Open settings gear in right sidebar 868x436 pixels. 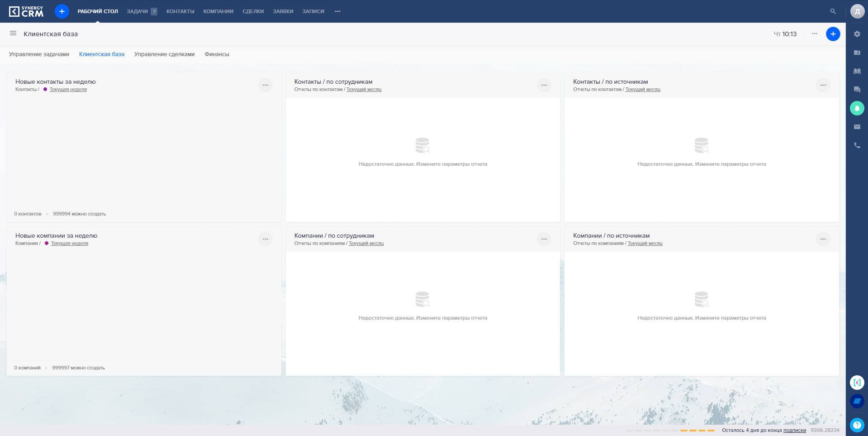[x=857, y=34]
